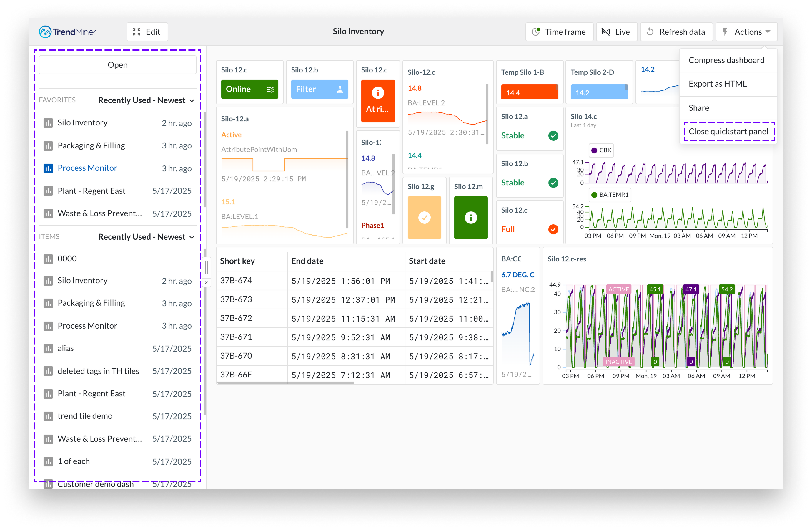Toggle CBX legend series in Silo 14.c chart
The width and height of the screenshot is (812, 530).
pyautogui.click(x=601, y=150)
